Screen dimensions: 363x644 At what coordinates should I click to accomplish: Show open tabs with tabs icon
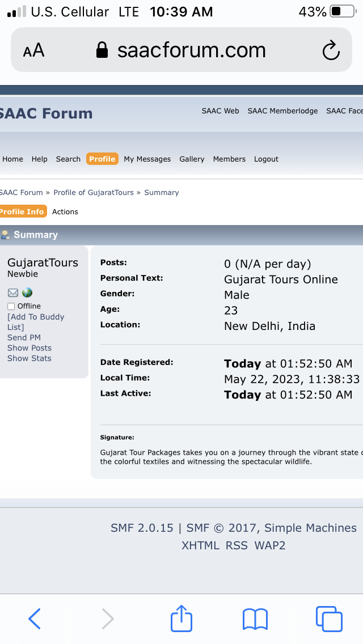(329, 618)
